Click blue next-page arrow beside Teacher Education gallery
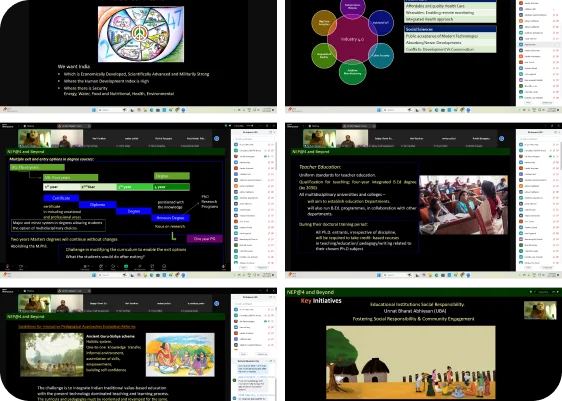Image resolution: width=562 pixels, height=401 pixels. (501, 138)
